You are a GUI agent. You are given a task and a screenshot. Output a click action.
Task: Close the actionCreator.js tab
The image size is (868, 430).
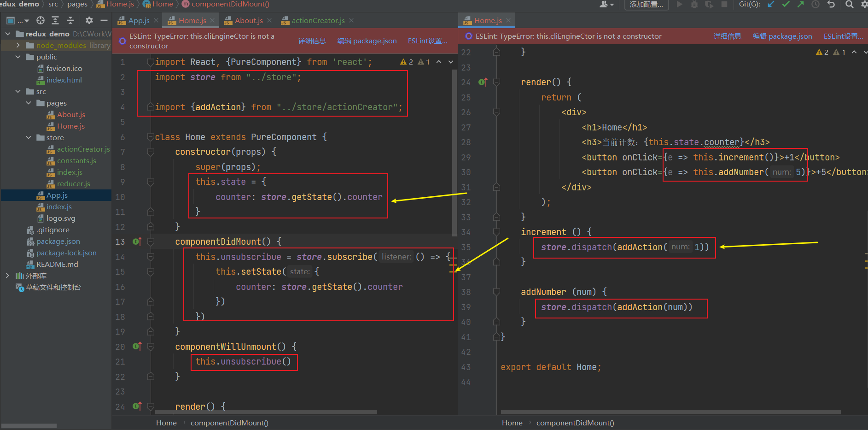point(351,20)
